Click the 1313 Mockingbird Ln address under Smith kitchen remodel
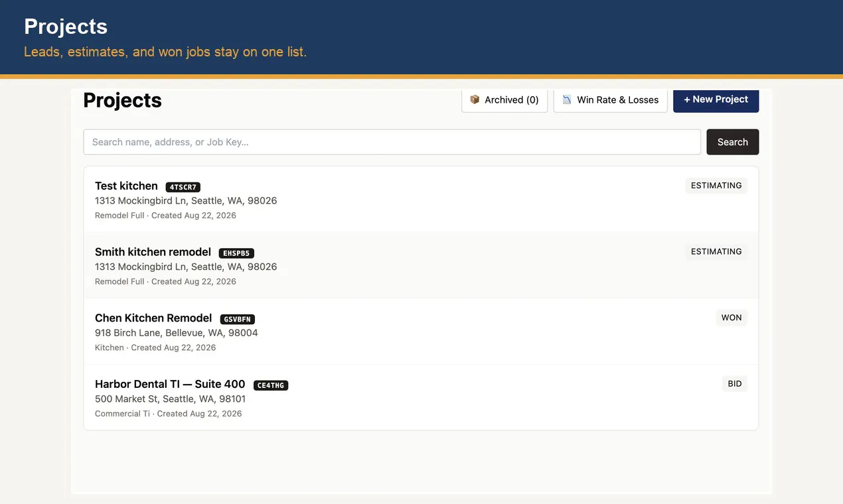The height and width of the screenshot is (504, 843). pos(186,267)
